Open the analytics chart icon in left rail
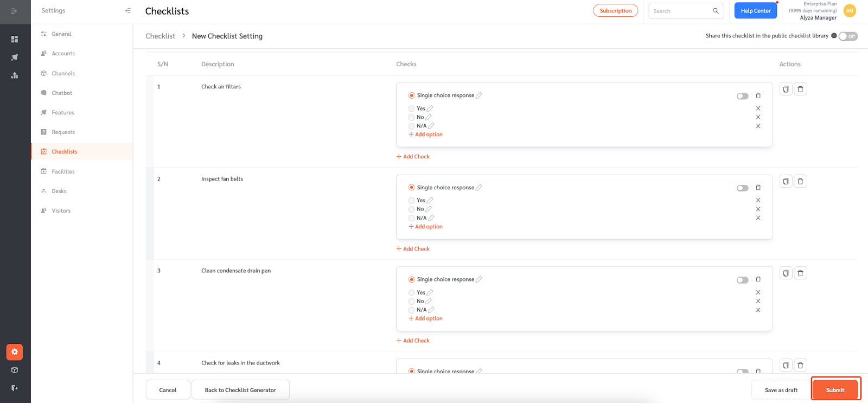The height and width of the screenshot is (403, 868). pos(15,75)
